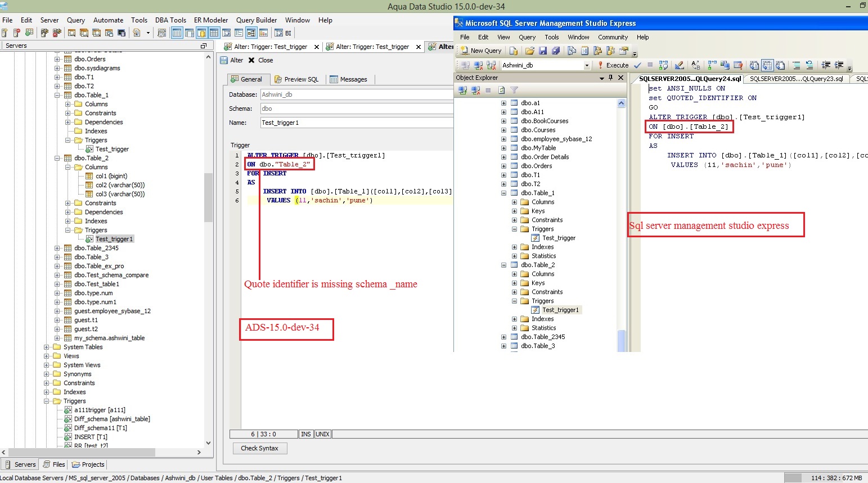This screenshot has height=483, width=868.
Task: Click the Register Server icon in Aqua toolbar
Action: pyautogui.click(x=4, y=33)
